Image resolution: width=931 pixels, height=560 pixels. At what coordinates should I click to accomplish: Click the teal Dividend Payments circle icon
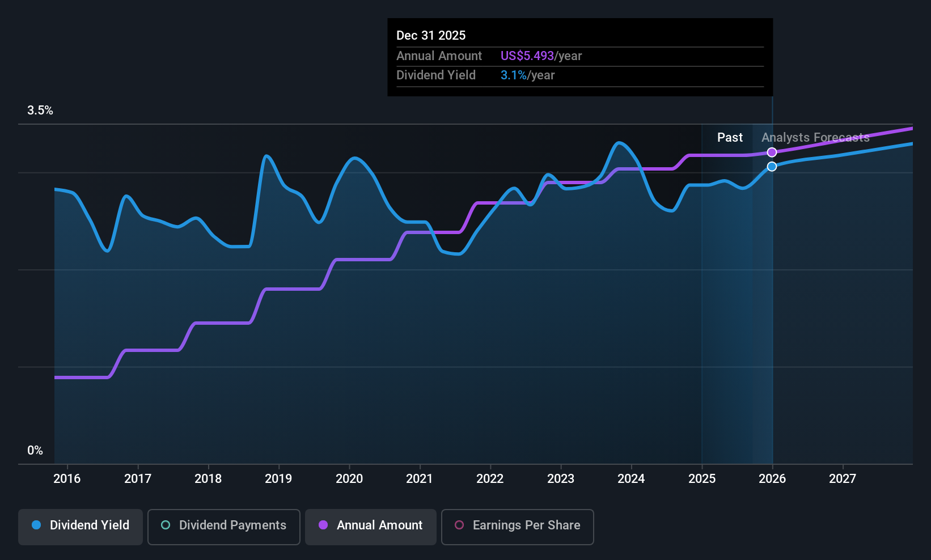[166, 525]
